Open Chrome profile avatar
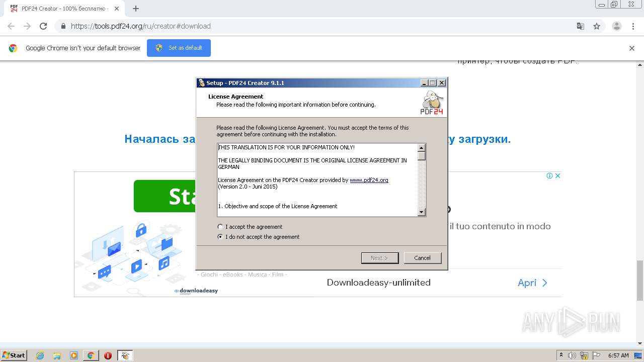 point(617,26)
